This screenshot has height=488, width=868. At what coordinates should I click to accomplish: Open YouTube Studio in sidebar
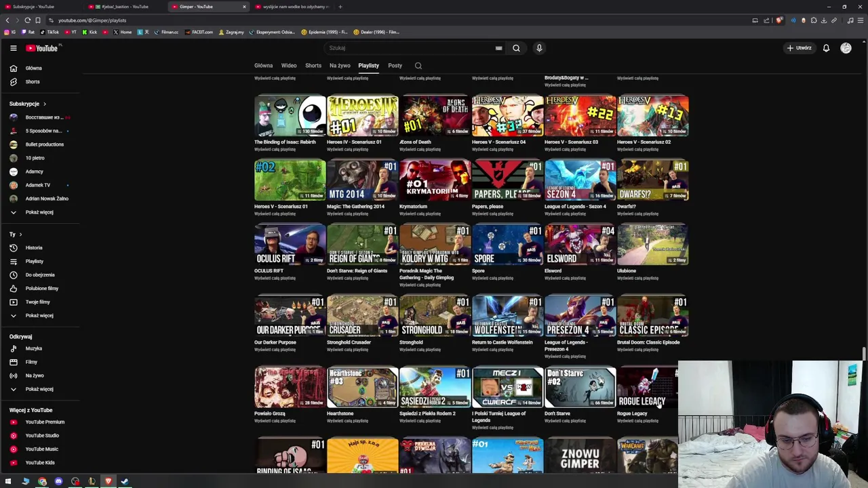coord(42,435)
